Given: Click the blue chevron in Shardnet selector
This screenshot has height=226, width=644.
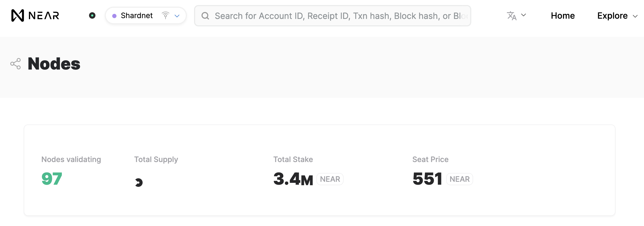Looking at the screenshot, I should pyautogui.click(x=177, y=16).
